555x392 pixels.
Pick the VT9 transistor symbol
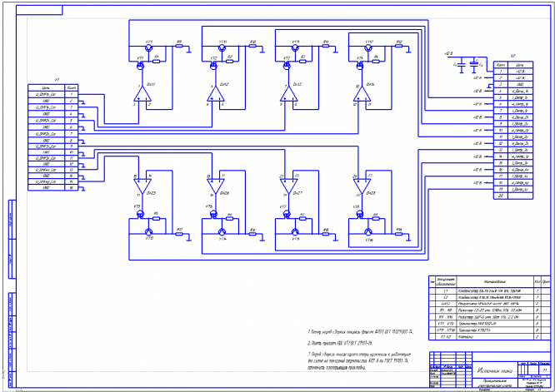point(149,47)
